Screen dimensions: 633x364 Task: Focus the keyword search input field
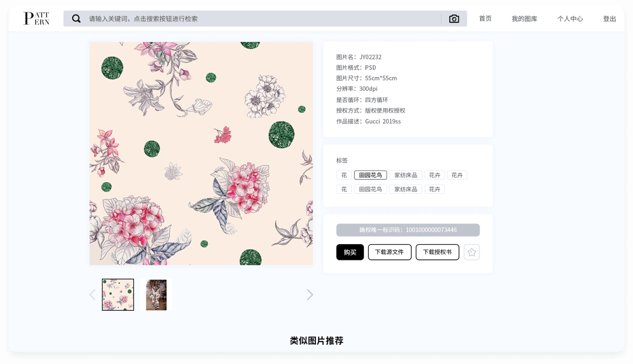point(264,18)
